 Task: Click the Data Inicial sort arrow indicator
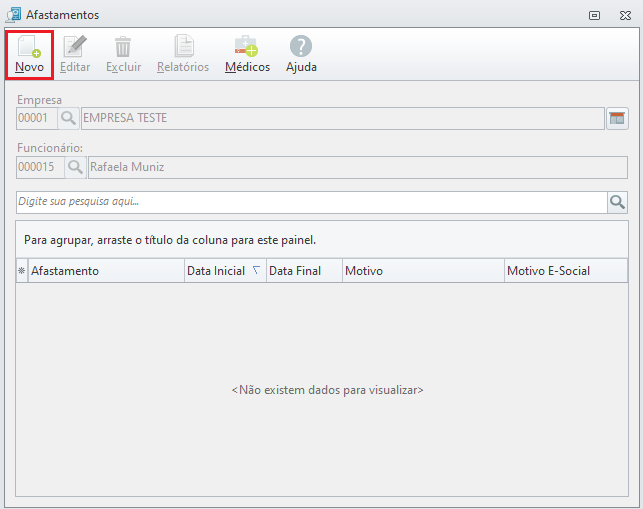[256, 270]
